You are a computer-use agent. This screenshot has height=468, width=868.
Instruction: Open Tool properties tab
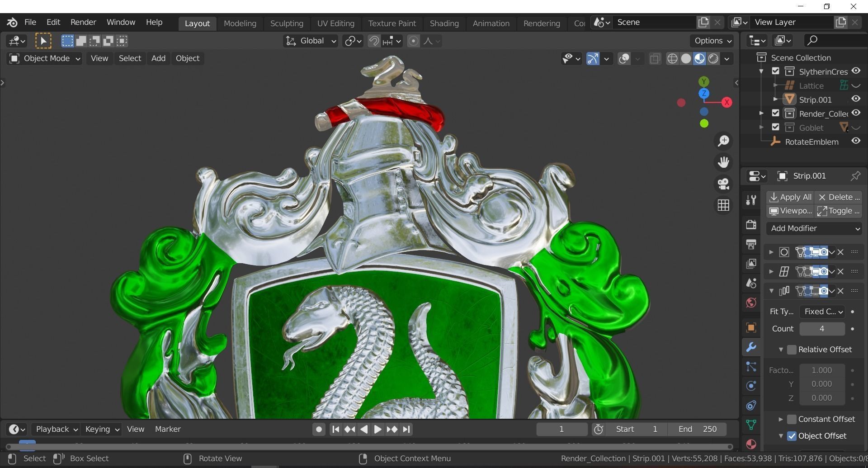751,200
